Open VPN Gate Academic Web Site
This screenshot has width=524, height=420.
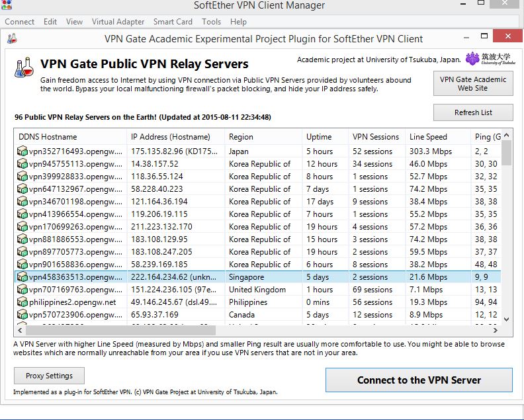click(473, 83)
